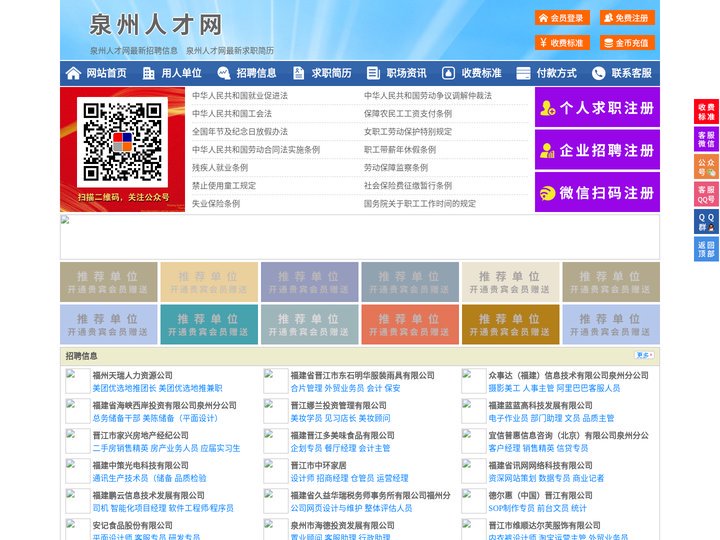Click the logo for 福建中策光电科技有限公司

click(78, 471)
